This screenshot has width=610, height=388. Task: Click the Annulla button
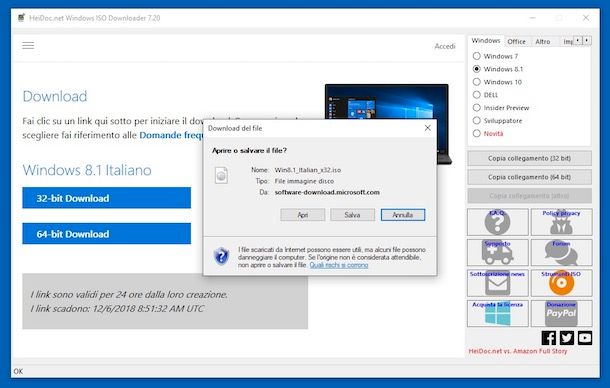pos(403,215)
